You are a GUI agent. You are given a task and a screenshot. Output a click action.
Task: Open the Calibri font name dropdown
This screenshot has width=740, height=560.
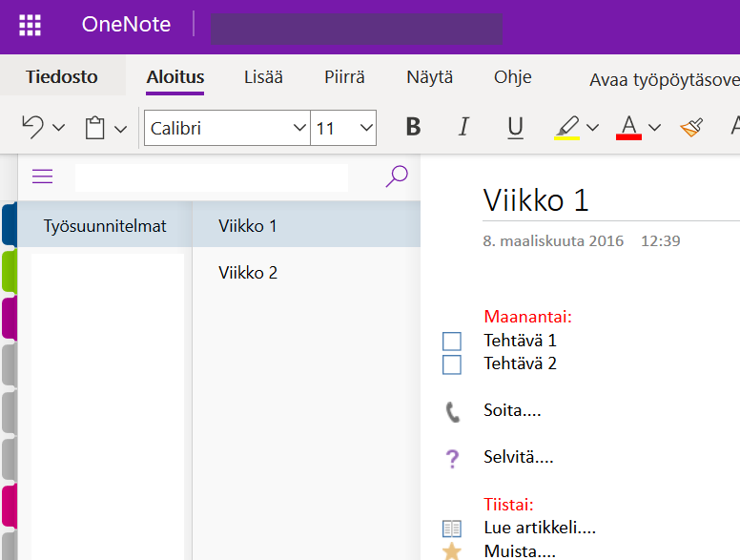296,128
